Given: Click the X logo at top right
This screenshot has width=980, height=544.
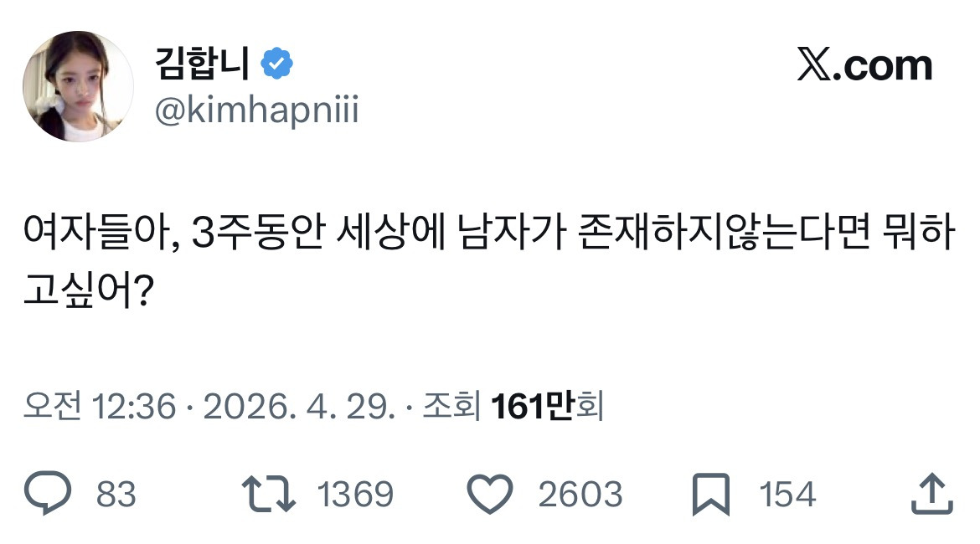Looking at the screenshot, I should (814, 64).
